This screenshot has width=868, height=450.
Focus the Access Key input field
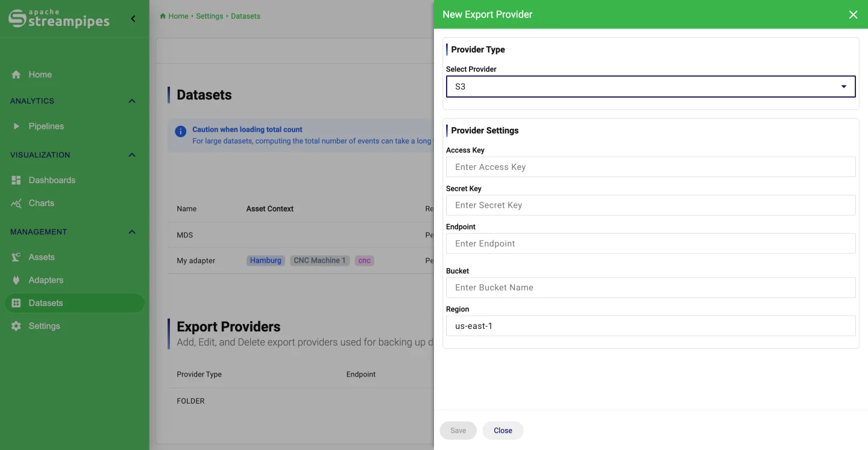tap(650, 167)
